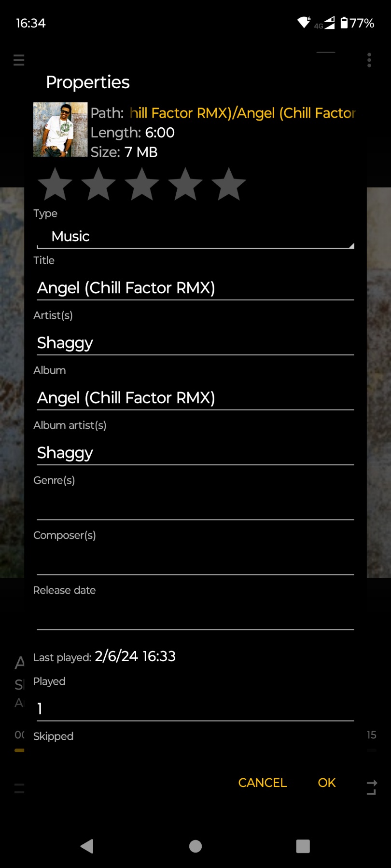Rate the track one star
The image size is (391, 868).
[x=55, y=184]
